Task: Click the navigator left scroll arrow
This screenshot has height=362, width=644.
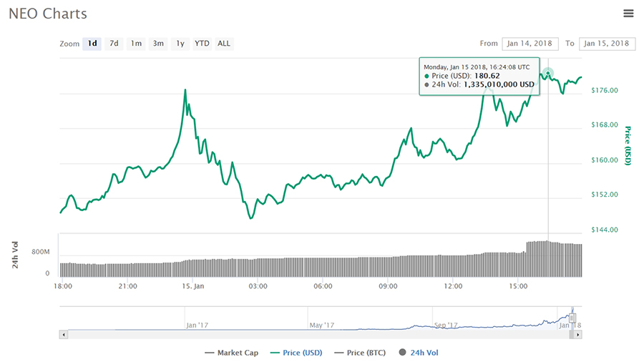Action: 63,335
